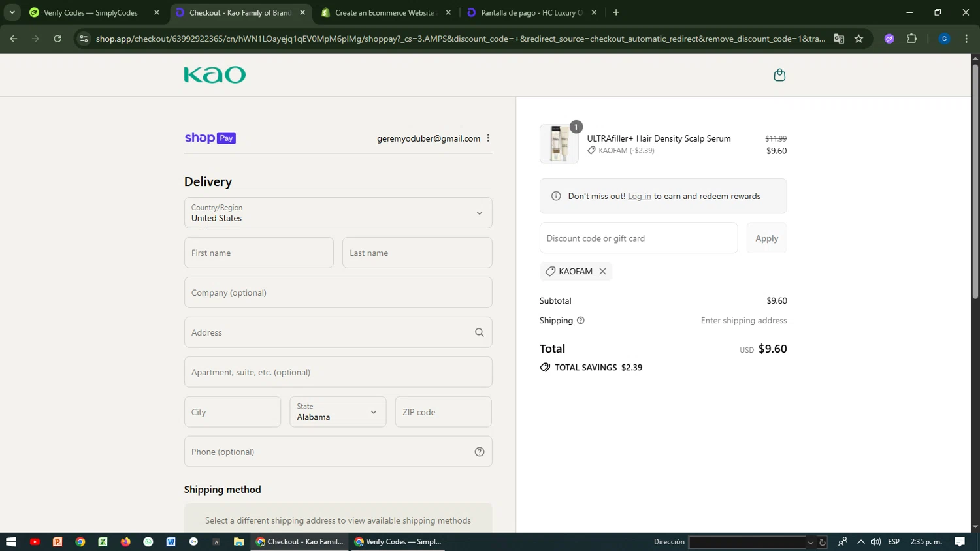Close the Pantalla de pago tab
This screenshot has width=980, height=551.
[594, 12]
